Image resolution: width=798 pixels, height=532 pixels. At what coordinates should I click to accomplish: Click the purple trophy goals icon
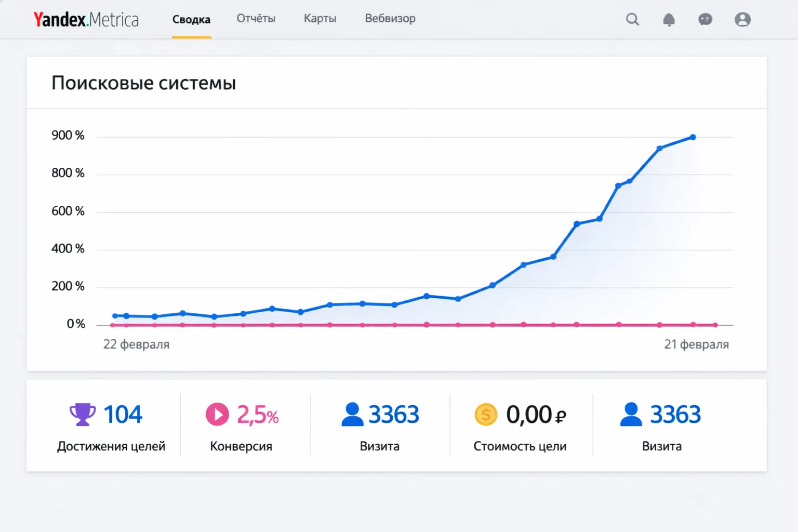(83, 414)
